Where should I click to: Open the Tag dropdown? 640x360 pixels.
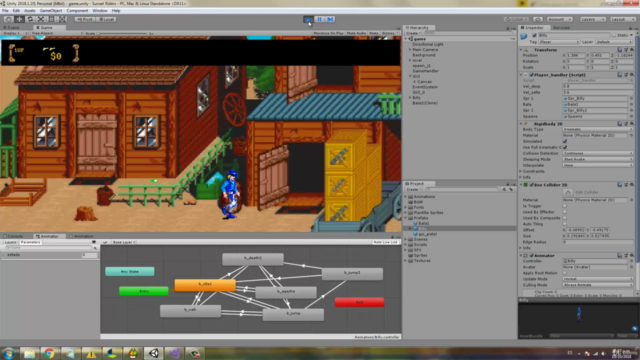tap(559, 42)
